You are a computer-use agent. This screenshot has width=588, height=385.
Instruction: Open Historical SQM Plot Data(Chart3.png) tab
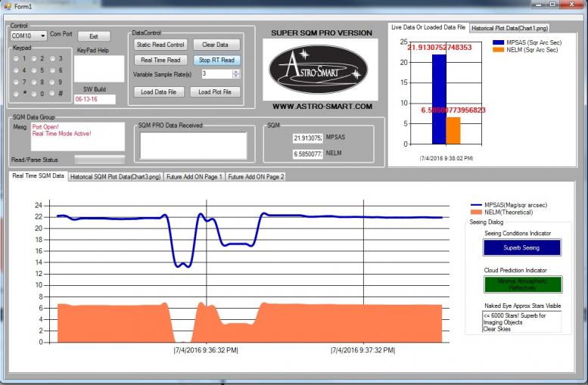point(116,176)
